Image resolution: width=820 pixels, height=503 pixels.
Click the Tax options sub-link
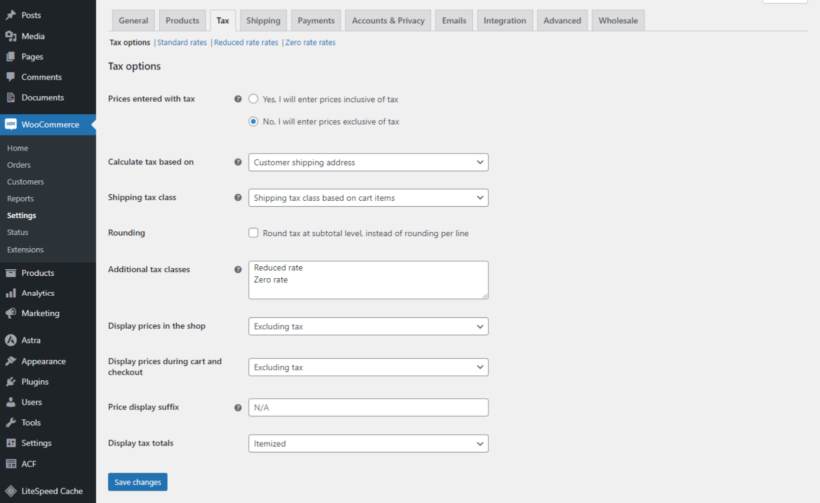[x=130, y=42]
